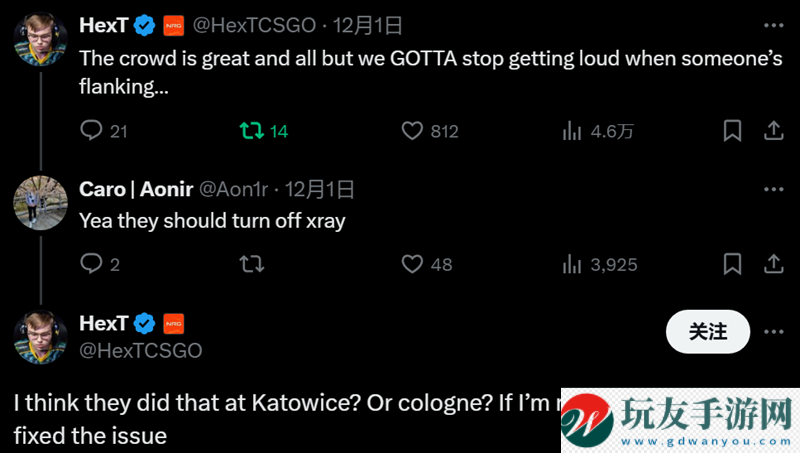Open more options on Caro | Aonir's tweet
The image size is (800, 453).
pos(773,189)
